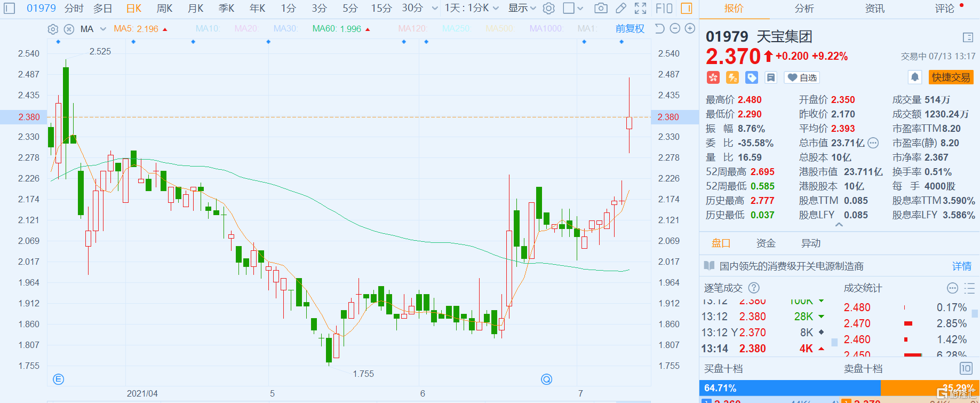
Task: Open the 1天:1分K period dropdown
Action: pos(472,8)
